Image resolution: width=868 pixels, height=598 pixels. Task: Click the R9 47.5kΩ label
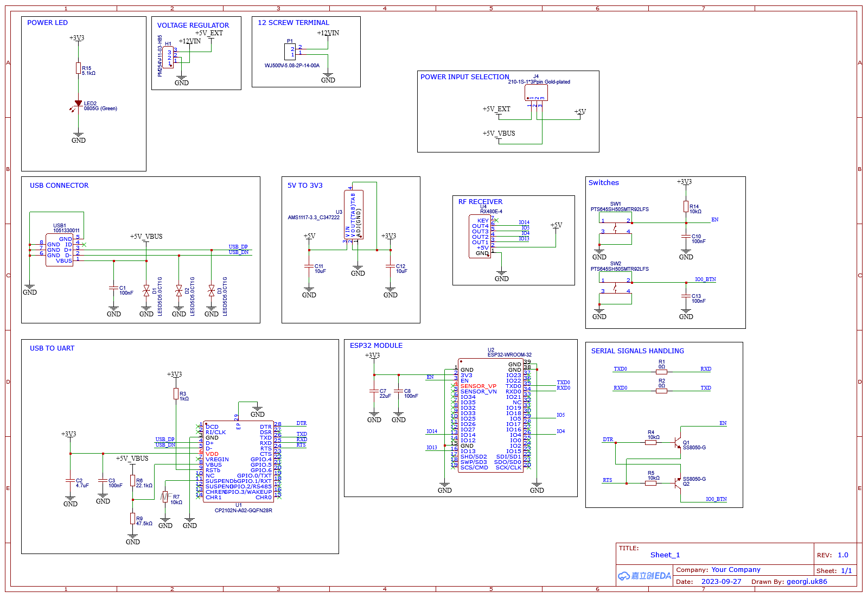coord(144,521)
